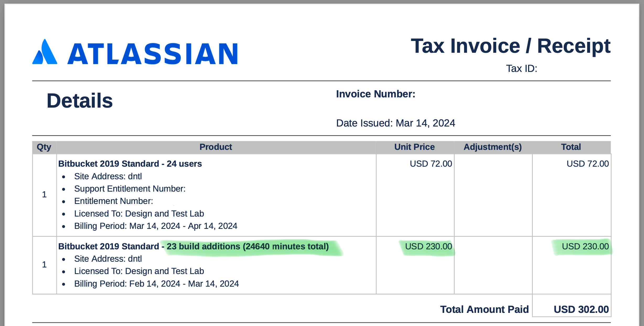Click the Atlassian triangle logo icon
Image resolution: width=644 pixels, height=326 pixels.
45,52
